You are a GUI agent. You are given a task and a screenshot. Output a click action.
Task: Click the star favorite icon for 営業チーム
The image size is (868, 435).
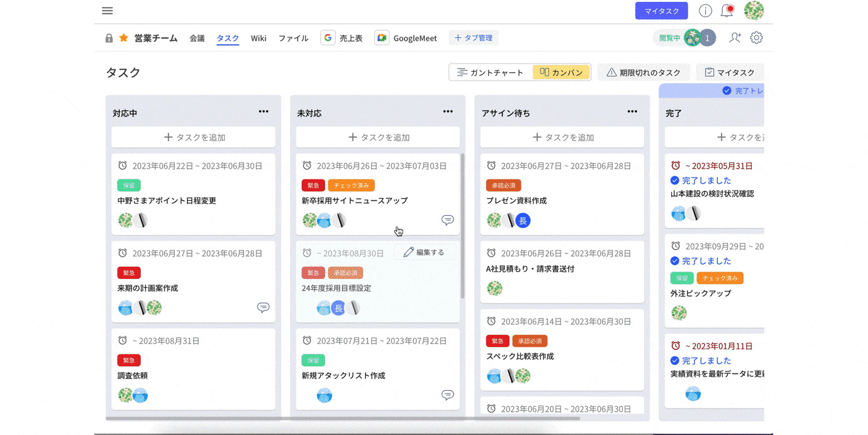(x=124, y=38)
